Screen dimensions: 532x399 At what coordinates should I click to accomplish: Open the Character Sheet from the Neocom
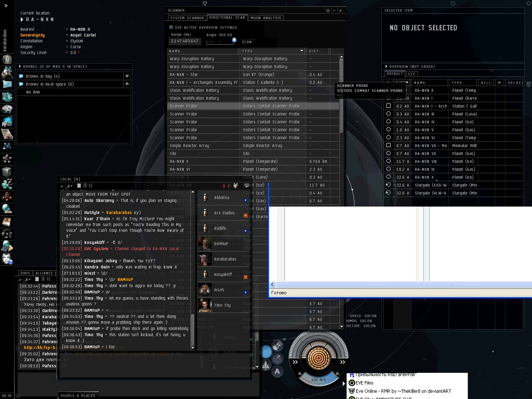point(7,59)
